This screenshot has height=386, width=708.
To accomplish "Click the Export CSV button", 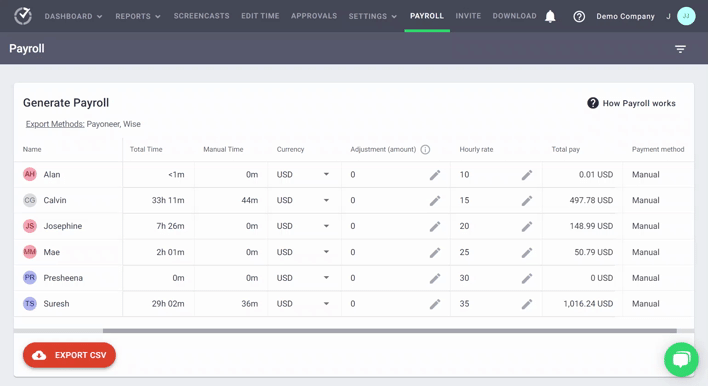I will (69, 355).
